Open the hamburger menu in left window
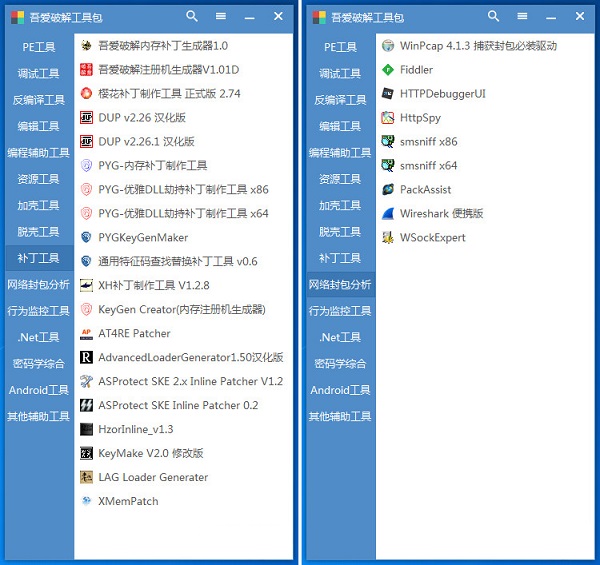 (220, 16)
